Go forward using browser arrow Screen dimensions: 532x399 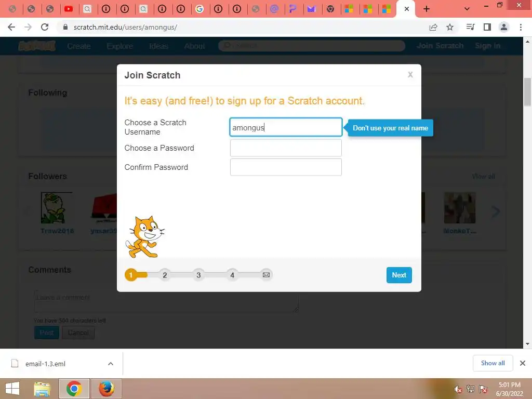pos(28,27)
